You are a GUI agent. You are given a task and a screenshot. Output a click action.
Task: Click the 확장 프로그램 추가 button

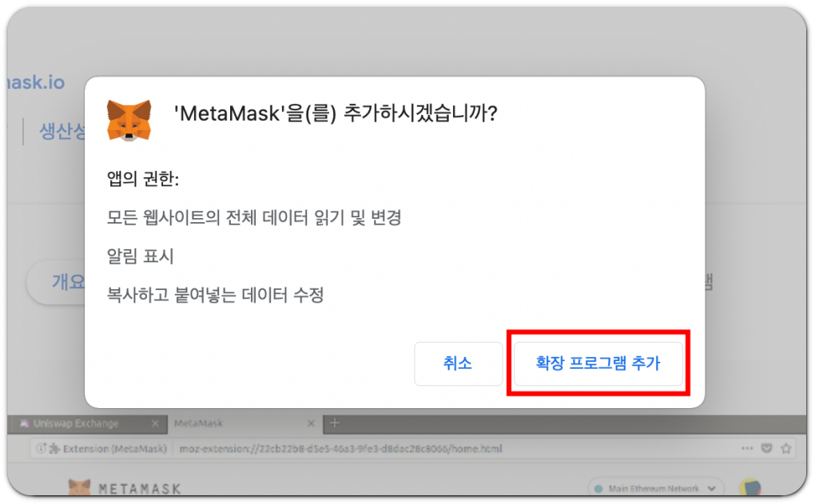point(598,363)
